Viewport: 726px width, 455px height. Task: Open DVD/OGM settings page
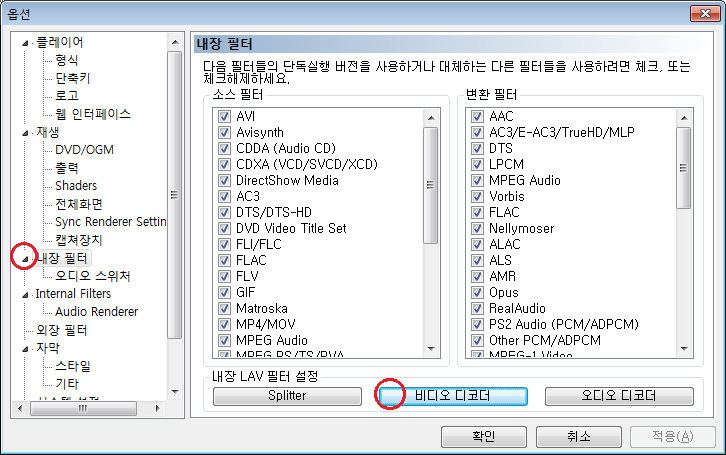coord(84,150)
